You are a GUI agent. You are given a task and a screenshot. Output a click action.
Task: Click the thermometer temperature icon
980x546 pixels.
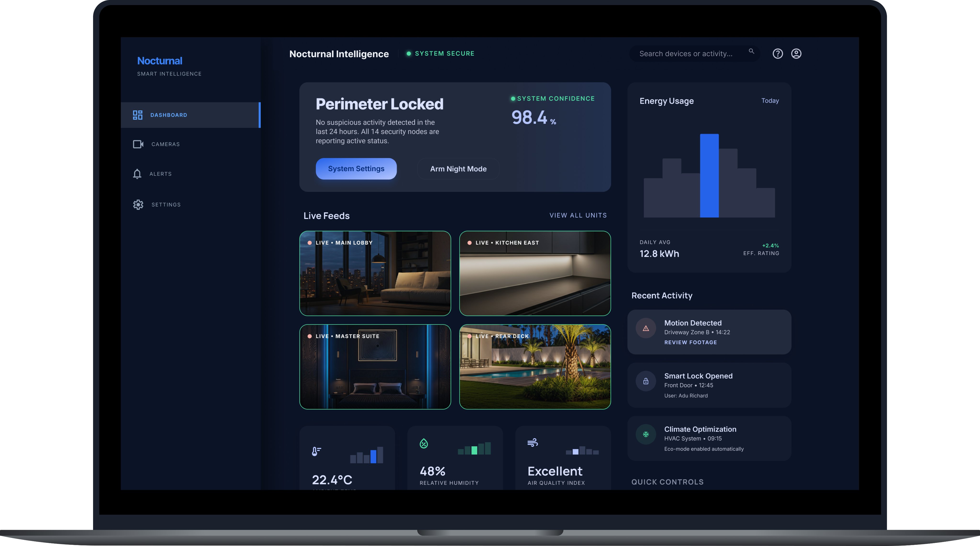pos(316,451)
